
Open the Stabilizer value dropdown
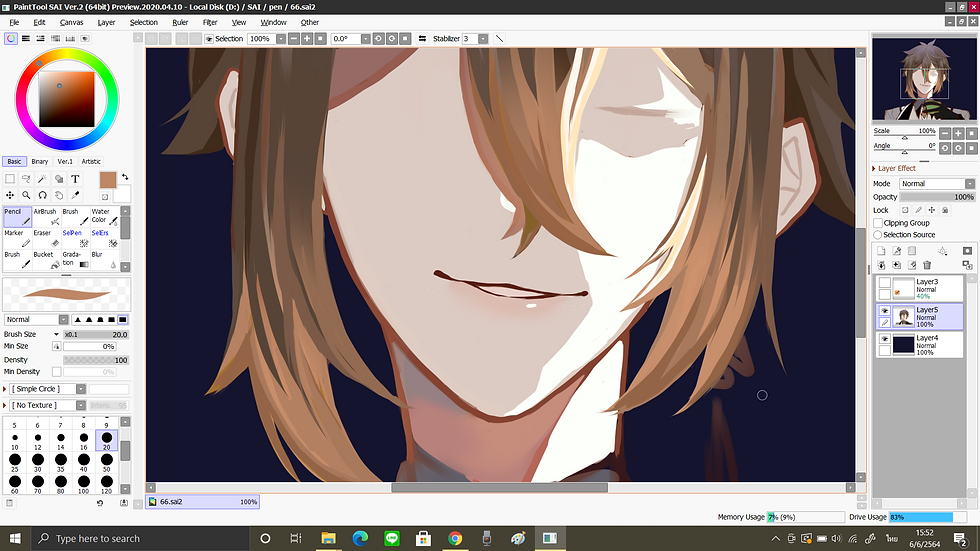(483, 39)
